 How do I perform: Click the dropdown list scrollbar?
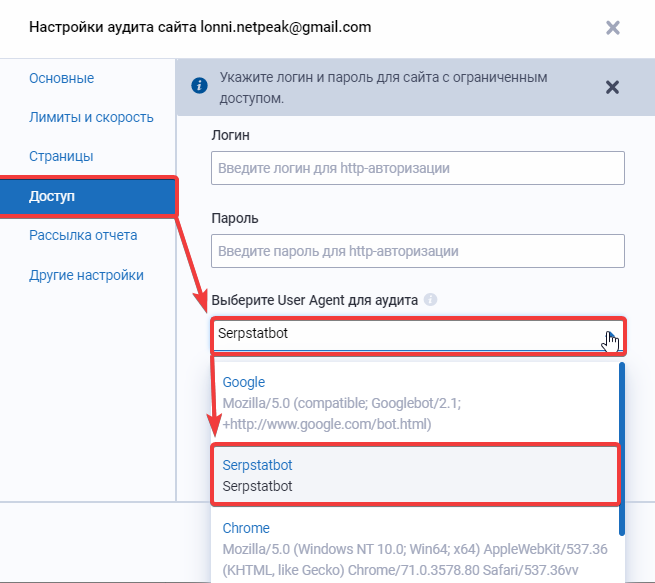coord(622,449)
